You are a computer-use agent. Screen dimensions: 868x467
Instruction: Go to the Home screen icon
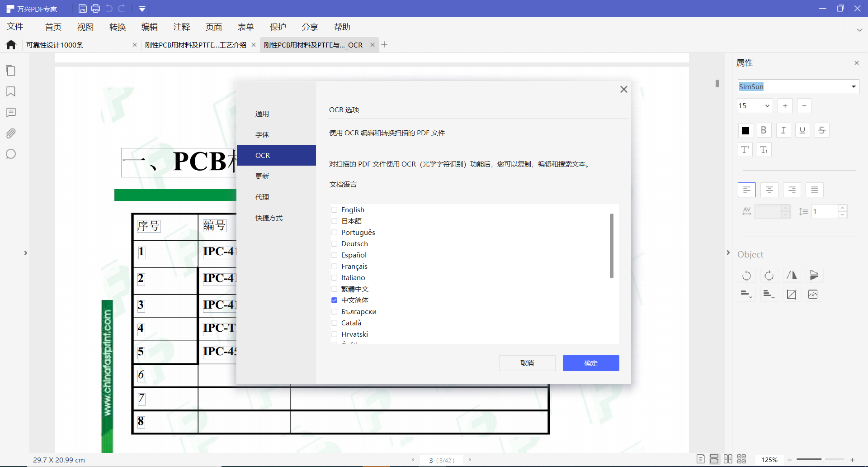point(11,44)
